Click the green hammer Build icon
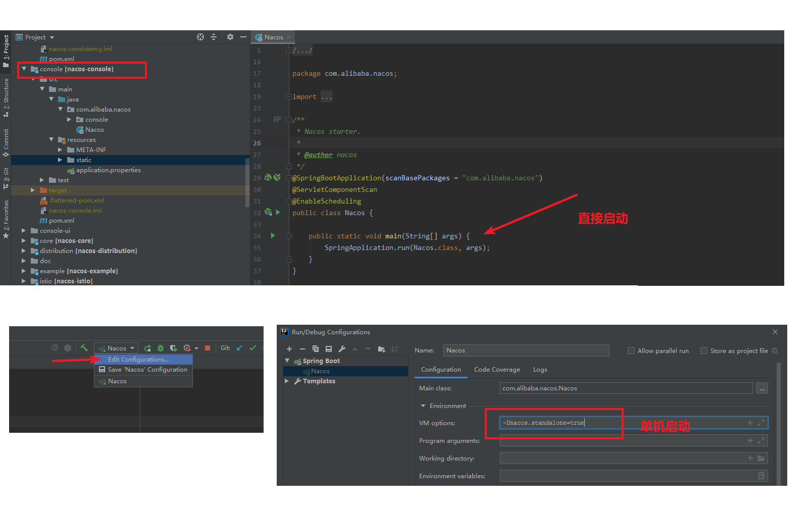 click(84, 348)
